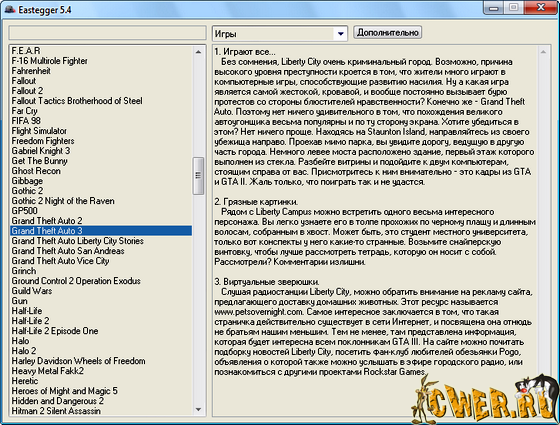
Task: Click www.petsovernight.com text in description
Action: [259, 312]
